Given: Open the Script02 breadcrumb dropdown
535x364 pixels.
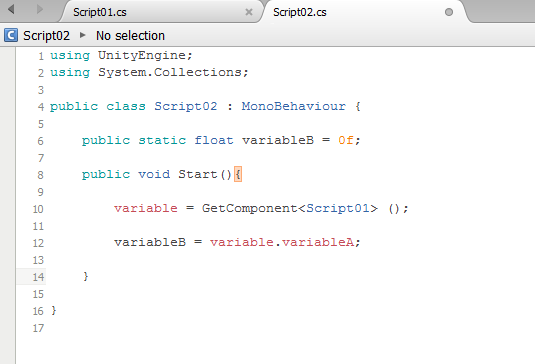Looking at the screenshot, I should 46,35.
